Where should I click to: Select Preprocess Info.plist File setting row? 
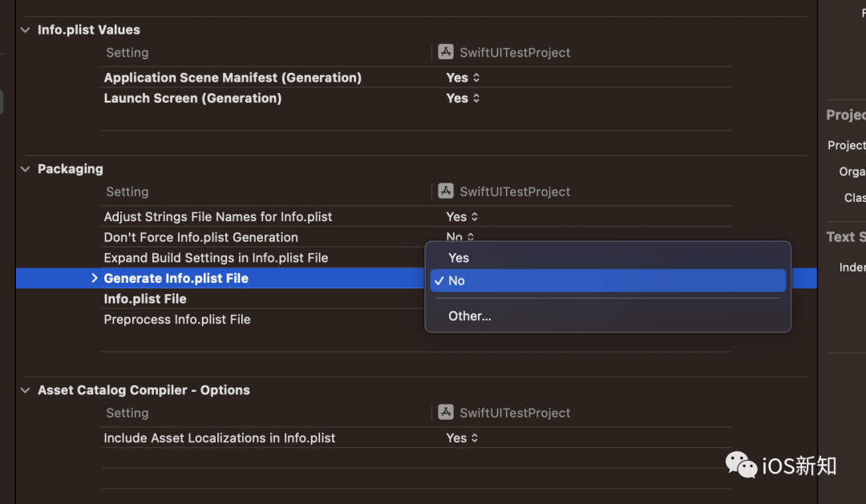[177, 320]
